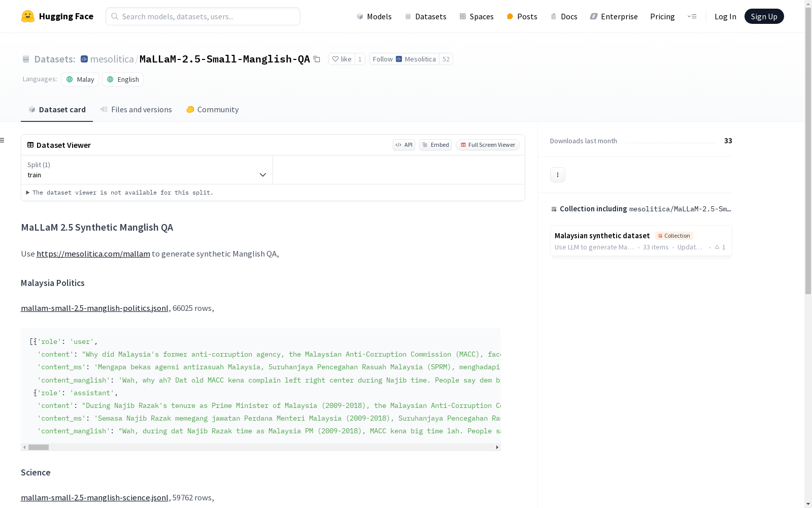
Task: Click the downloads last month value 33
Action: (728, 141)
